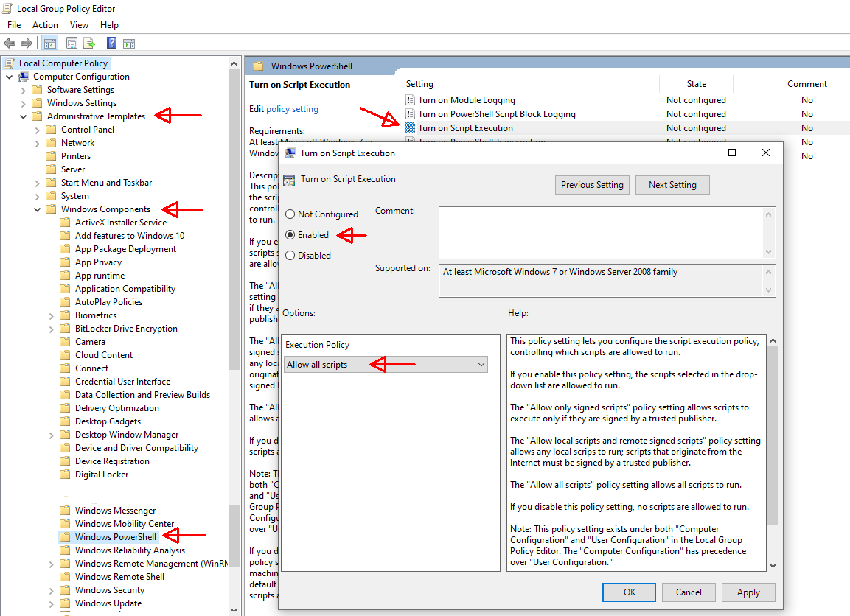Open the Execution Policy dropdown
The width and height of the screenshot is (850, 616).
pyautogui.click(x=386, y=365)
